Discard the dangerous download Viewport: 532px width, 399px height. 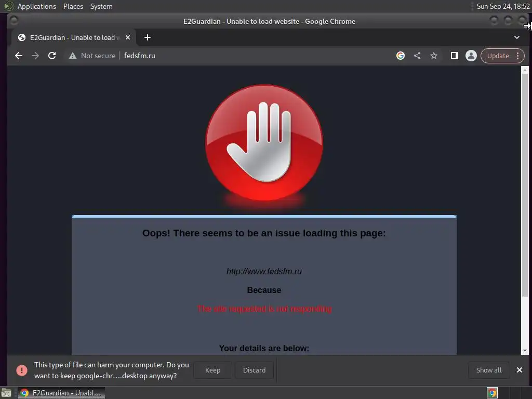tap(254, 370)
